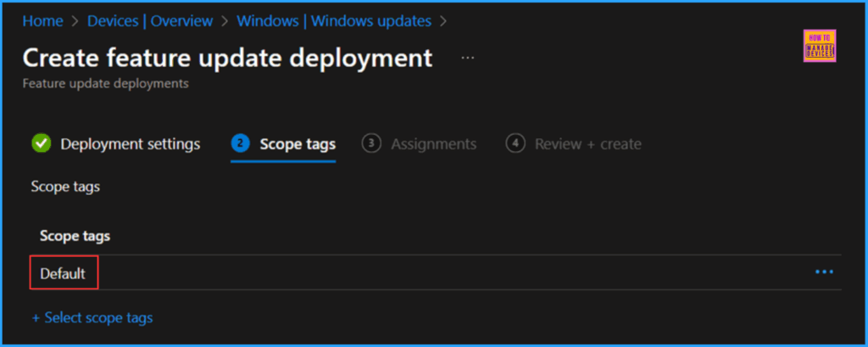Click the step 4 circle icon

[515, 143]
